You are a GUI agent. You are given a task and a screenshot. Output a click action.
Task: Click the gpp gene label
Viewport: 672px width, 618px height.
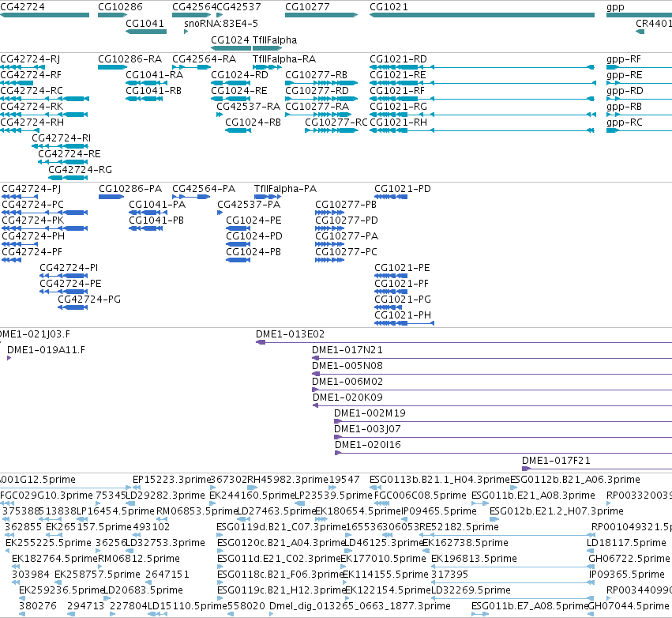(x=615, y=7)
